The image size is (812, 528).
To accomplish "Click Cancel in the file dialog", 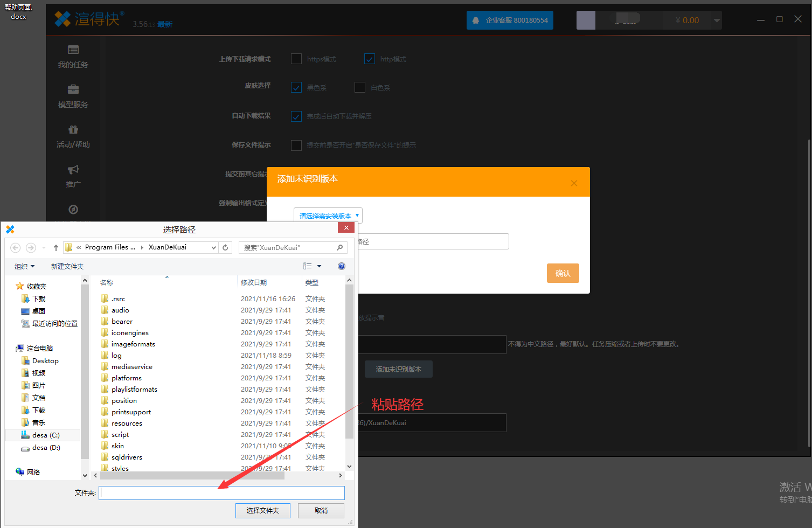I will pyautogui.click(x=321, y=510).
